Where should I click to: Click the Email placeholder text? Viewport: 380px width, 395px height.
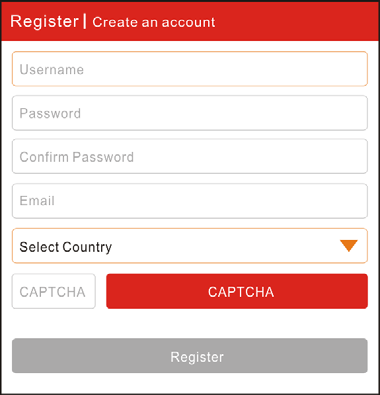37,201
